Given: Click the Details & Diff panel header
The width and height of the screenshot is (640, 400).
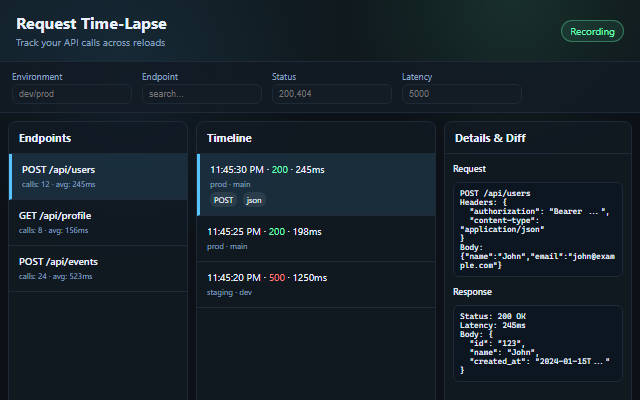Looking at the screenshot, I should coord(490,138).
